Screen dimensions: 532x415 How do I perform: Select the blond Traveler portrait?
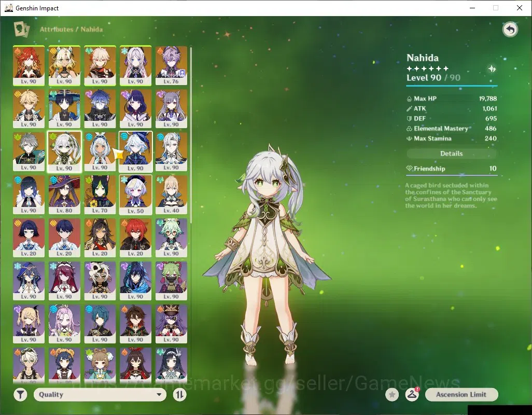[x=29, y=108]
